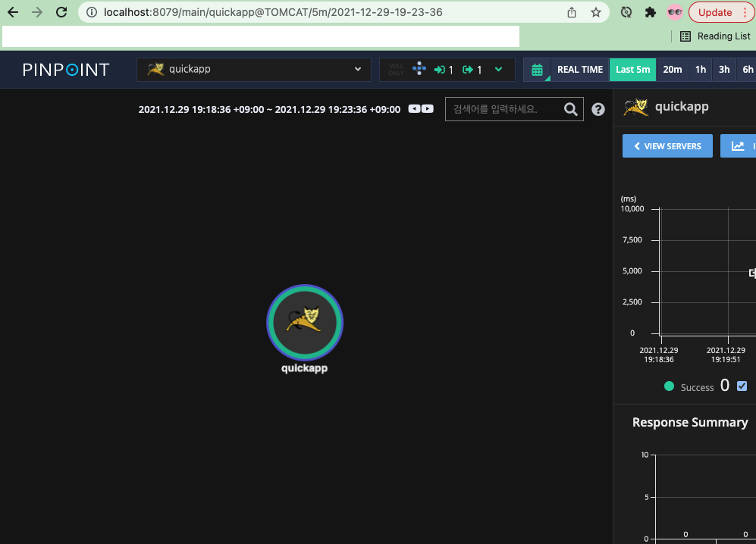This screenshot has height=544, width=756.
Task: View site information icon in address bar
Action: (92, 13)
